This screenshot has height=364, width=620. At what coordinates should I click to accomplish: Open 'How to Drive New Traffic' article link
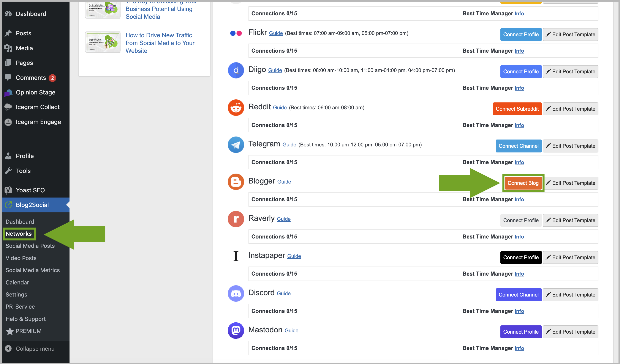tap(160, 43)
